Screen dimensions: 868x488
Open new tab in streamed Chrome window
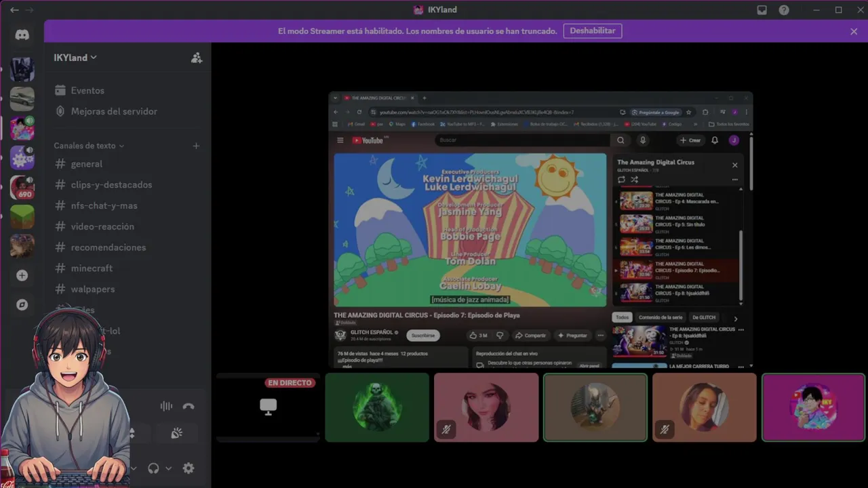(x=425, y=98)
